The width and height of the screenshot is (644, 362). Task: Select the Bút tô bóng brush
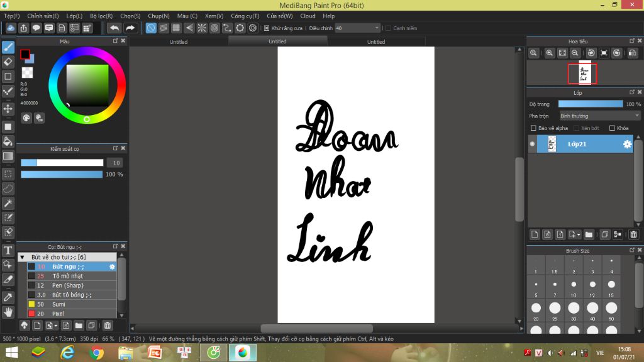[x=72, y=295]
